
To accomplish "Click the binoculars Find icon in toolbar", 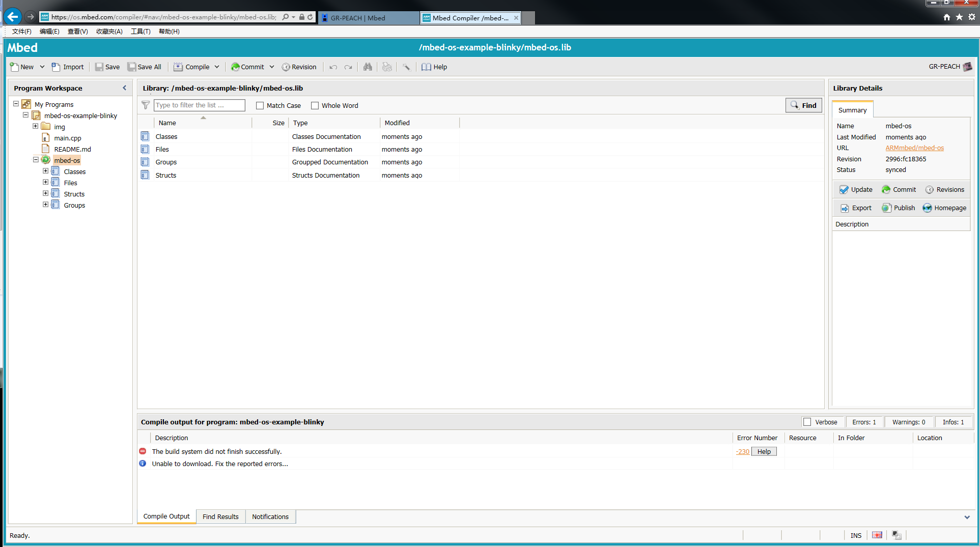I will pos(368,67).
